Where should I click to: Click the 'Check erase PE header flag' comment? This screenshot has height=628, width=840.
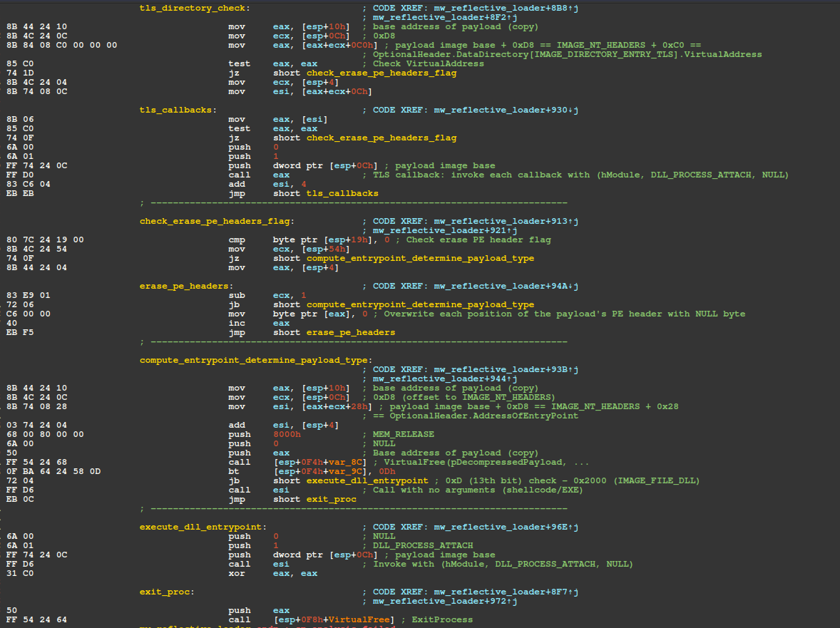point(478,240)
